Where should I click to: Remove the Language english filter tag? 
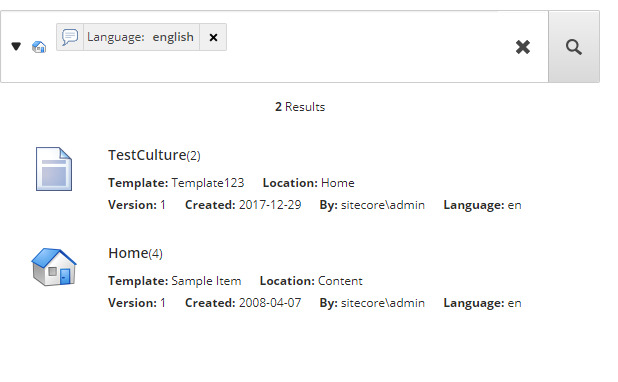(x=213, y=37)
